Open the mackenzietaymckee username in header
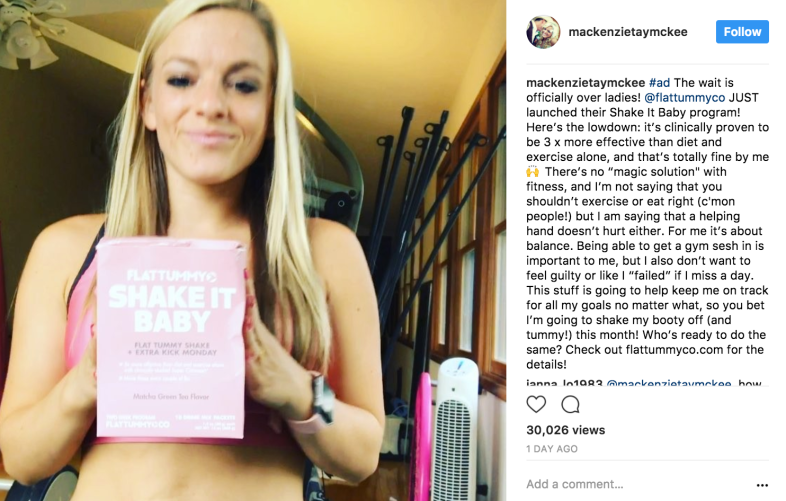 pyautogui.click(x=628, y=32)
